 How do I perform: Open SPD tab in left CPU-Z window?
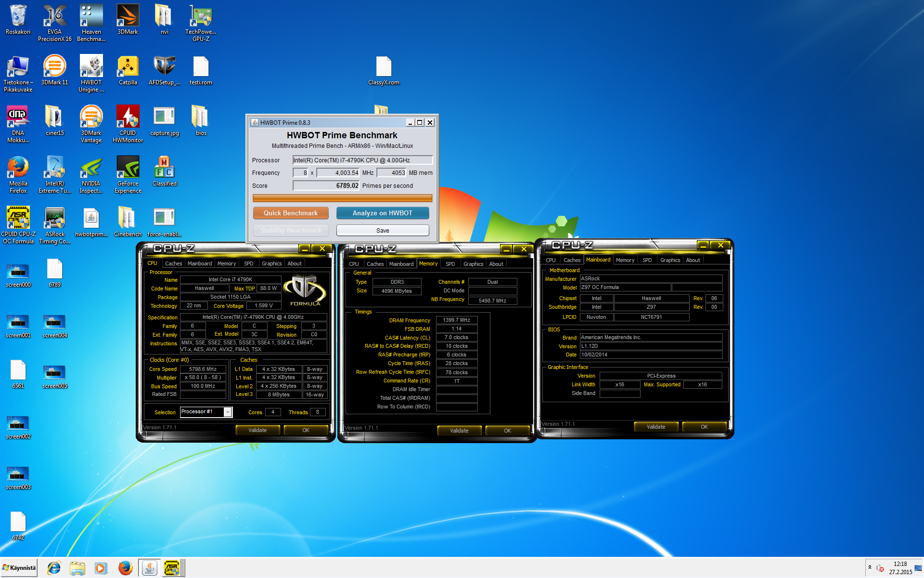point(248,263)
